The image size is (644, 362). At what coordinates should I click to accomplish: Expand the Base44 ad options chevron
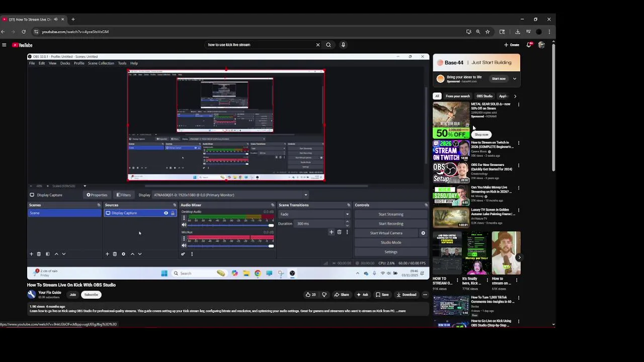click(x=514, y=79)
